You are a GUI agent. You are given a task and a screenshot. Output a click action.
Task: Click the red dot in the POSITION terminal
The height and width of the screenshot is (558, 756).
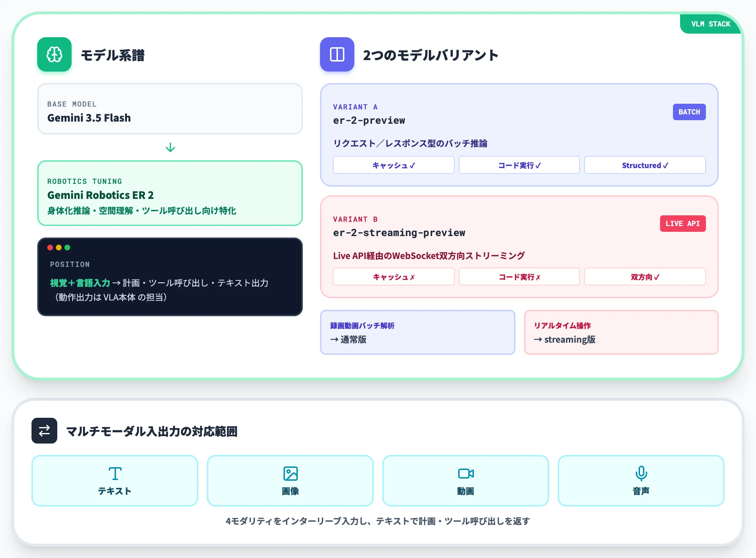50,248
